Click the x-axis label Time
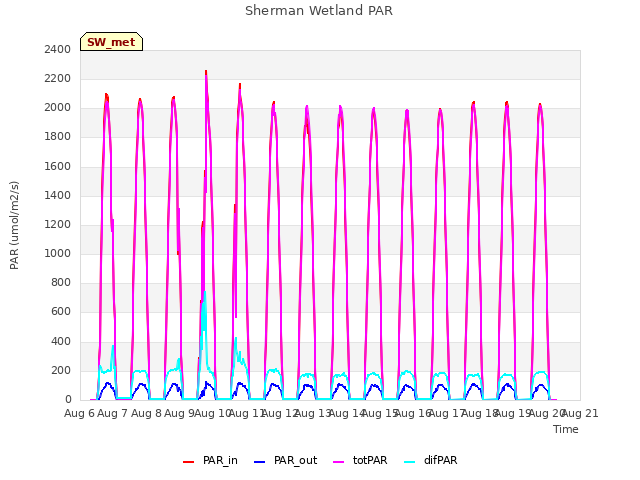The image size is (640, 480). coord(566,429)
